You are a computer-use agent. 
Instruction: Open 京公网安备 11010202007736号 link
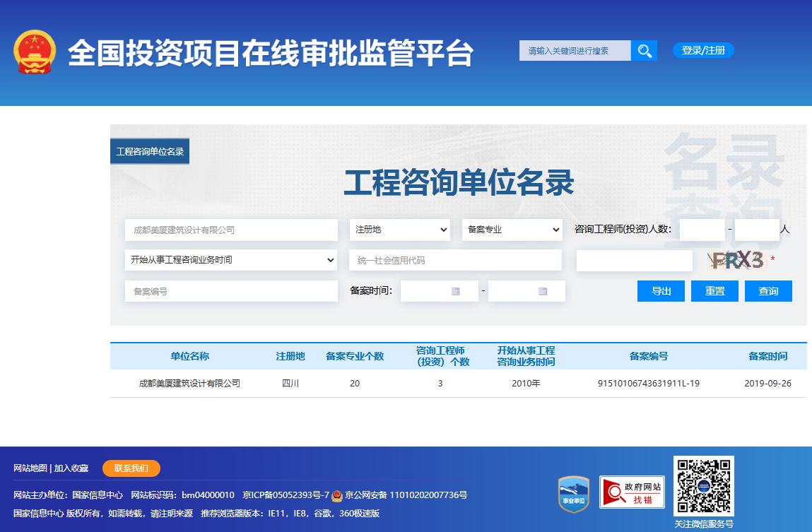[x=406, y=495]
